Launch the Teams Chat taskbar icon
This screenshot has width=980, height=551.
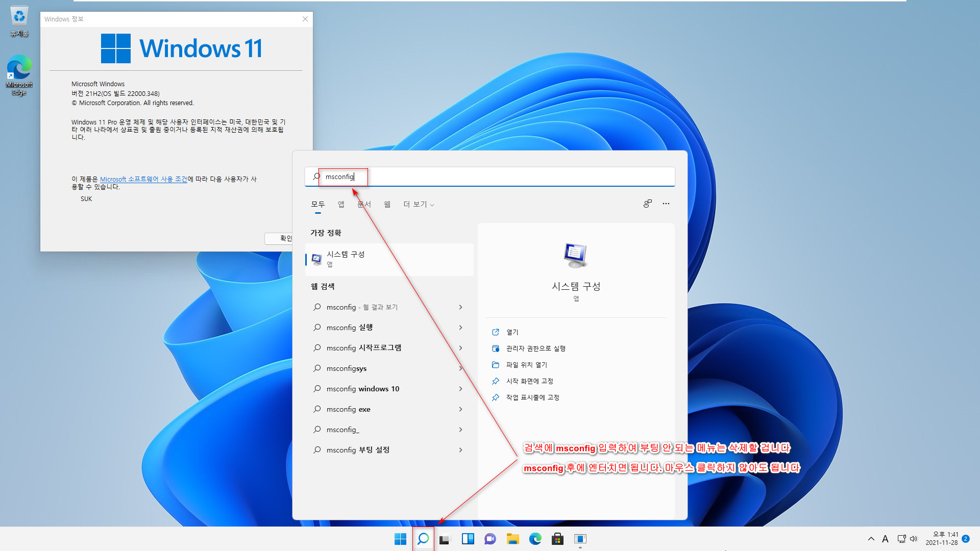491,539
